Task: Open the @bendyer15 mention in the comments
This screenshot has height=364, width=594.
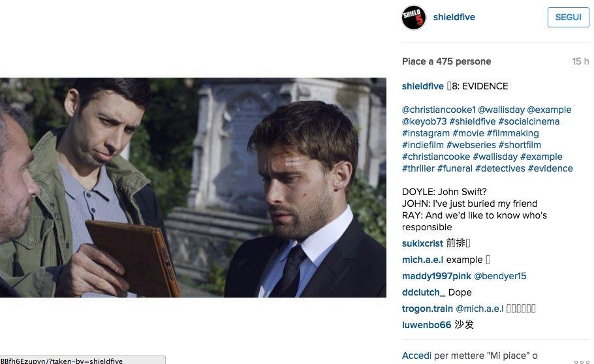Action: [500, 276]
